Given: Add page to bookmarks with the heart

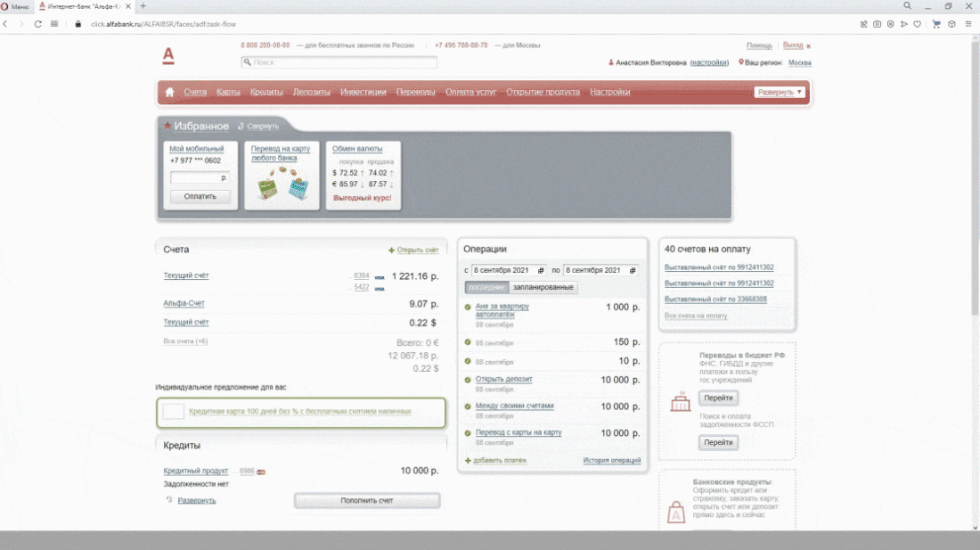Looking at the screenshot, I should 917,24.
